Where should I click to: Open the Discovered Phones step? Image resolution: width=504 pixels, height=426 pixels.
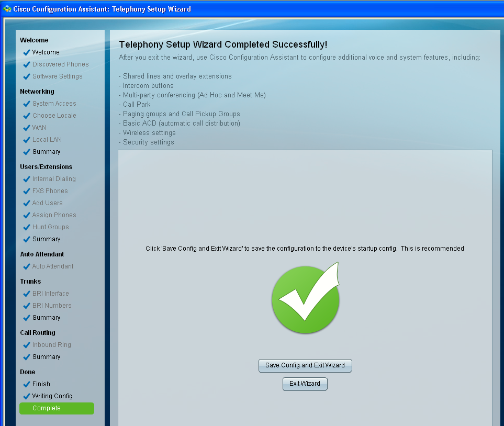[60, 64]
